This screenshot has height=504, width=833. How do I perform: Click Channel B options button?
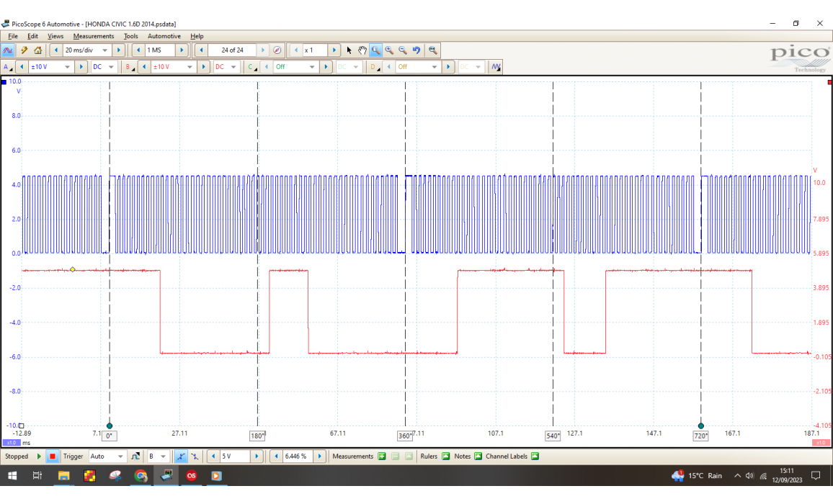click(x=129, y=67)
